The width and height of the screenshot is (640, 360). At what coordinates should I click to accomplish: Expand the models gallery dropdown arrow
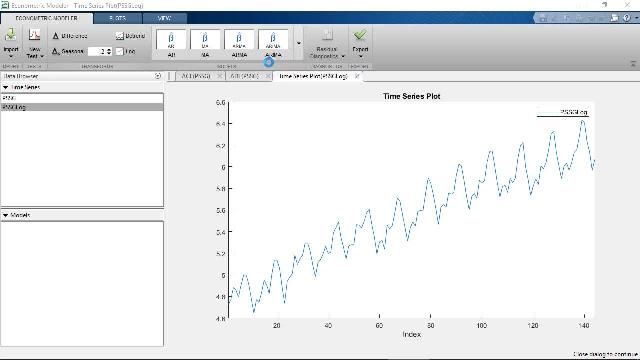pyautogui.click(x=299, y=44)
